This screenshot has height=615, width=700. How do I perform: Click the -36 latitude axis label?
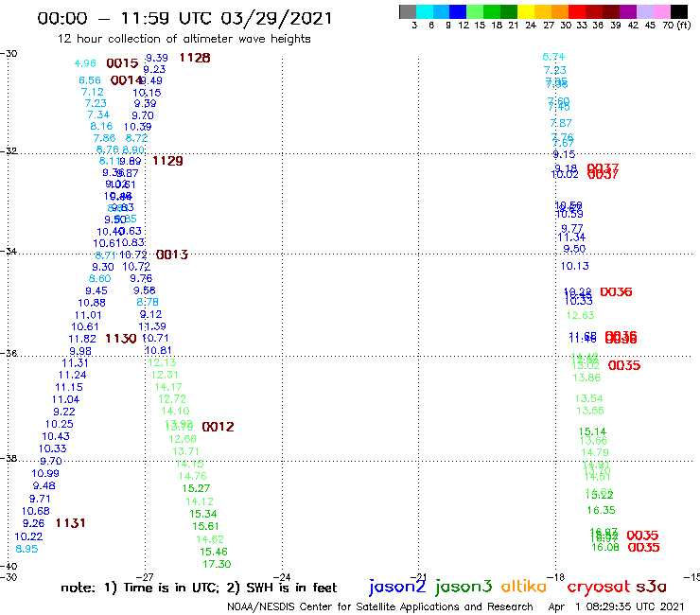click(9, 353)
